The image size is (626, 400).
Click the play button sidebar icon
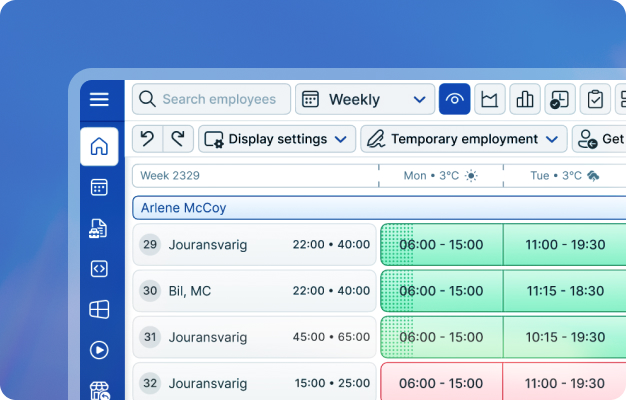(x=99, y=350)
